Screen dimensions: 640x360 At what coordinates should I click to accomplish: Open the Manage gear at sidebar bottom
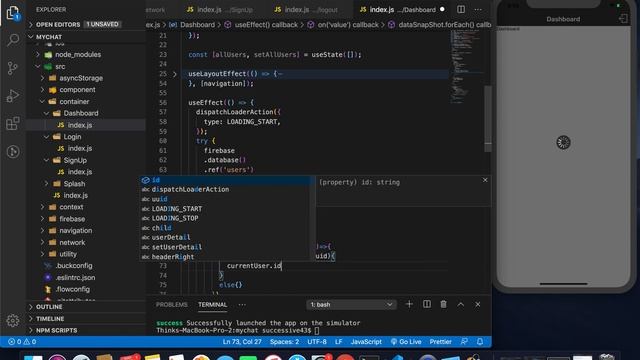13,320
